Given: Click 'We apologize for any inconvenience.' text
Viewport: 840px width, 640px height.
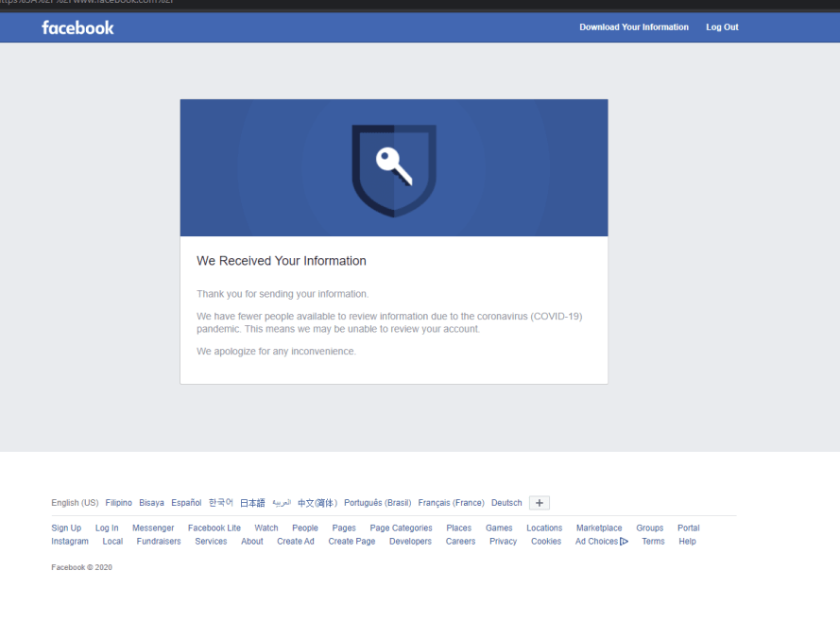Looking at the screenshot, I should coord(276,351).
